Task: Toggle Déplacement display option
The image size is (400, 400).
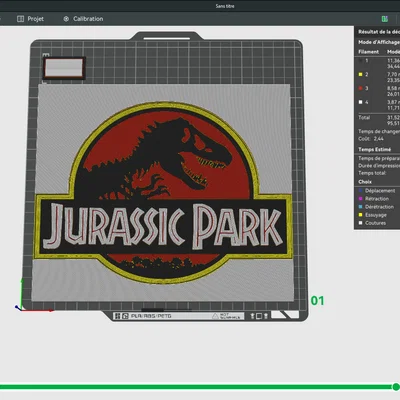Action: (377, 191)
